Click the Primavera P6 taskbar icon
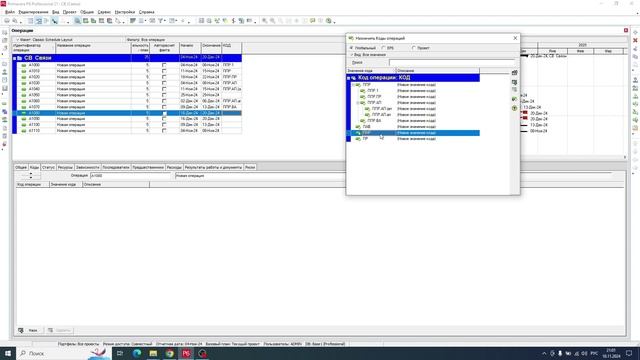640x360 pixels. pos(186,353)
